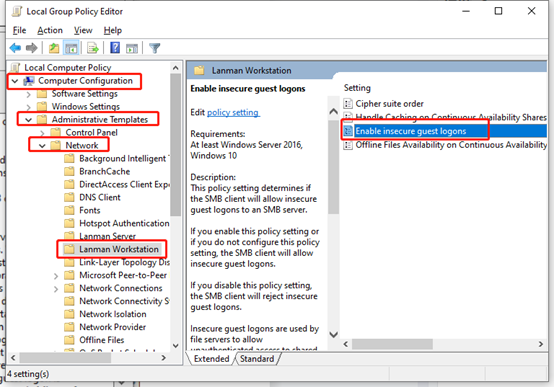
Task: Click the Background Intelligent folder icon
Action: pos(69,158)
